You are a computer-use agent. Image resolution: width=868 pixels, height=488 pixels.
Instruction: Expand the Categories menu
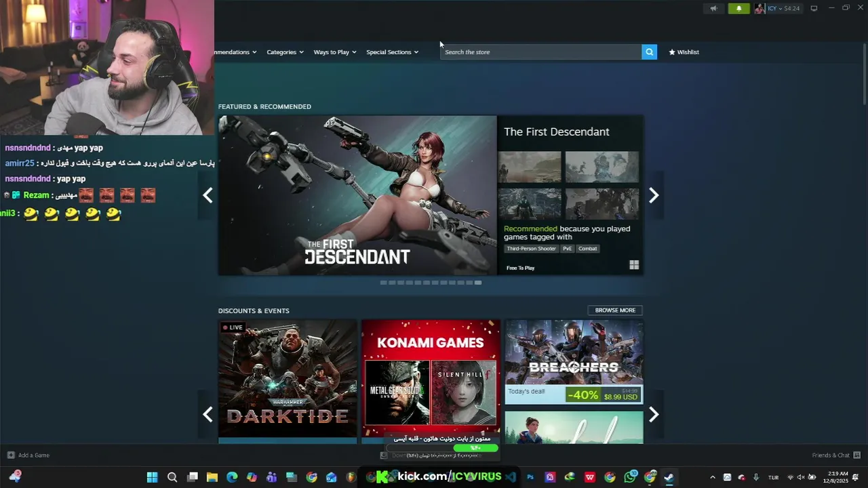tap(285, 52)
